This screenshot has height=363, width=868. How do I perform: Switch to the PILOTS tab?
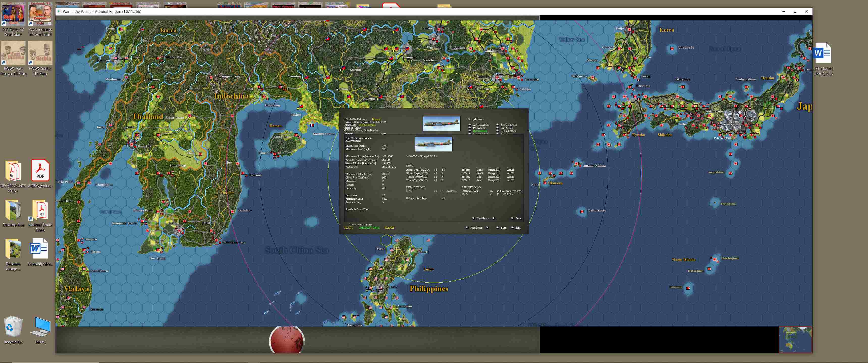pos(348,228)
